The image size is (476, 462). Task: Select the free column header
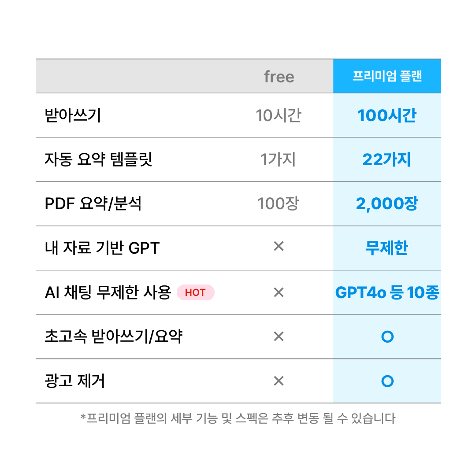(279, 77)
